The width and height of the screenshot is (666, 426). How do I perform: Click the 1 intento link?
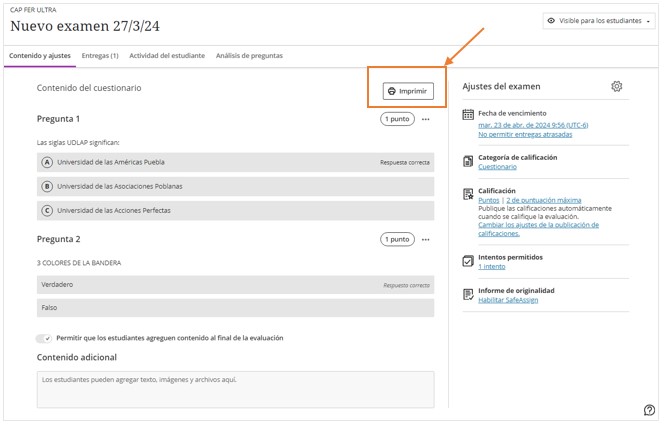(491, 267)
